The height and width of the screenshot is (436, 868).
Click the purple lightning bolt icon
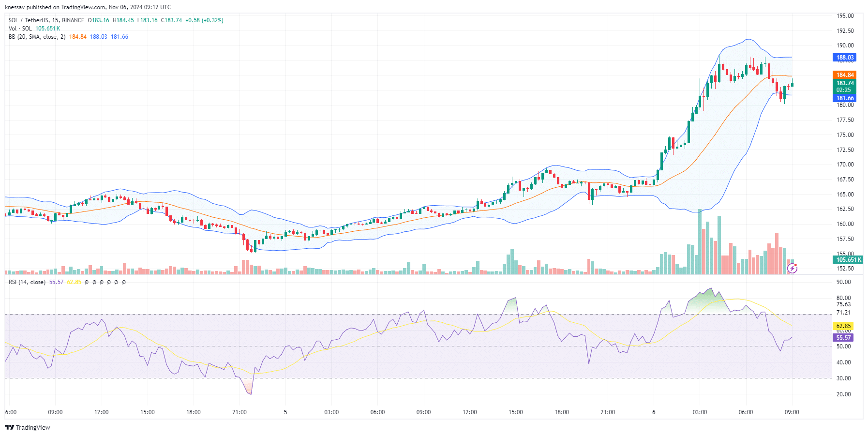[792, 268]
